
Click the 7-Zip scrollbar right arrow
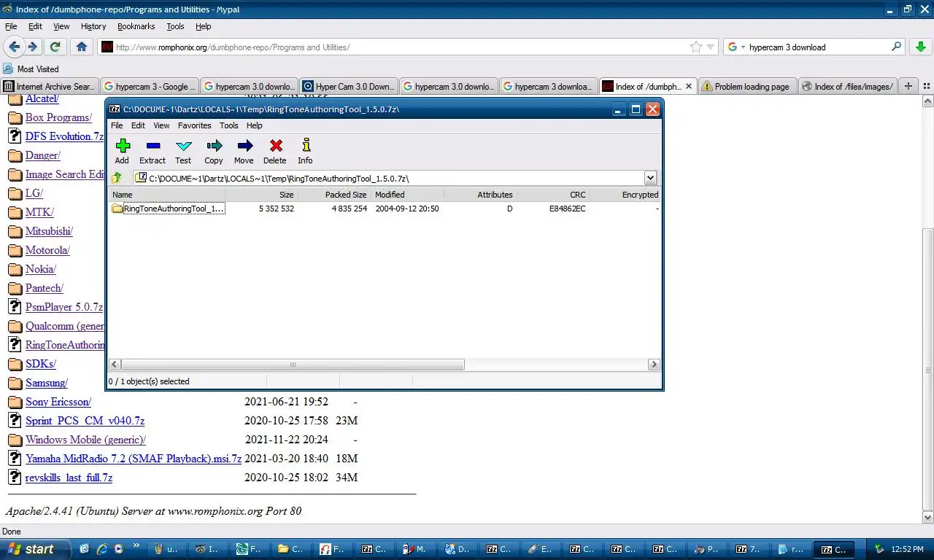(654, 365)
